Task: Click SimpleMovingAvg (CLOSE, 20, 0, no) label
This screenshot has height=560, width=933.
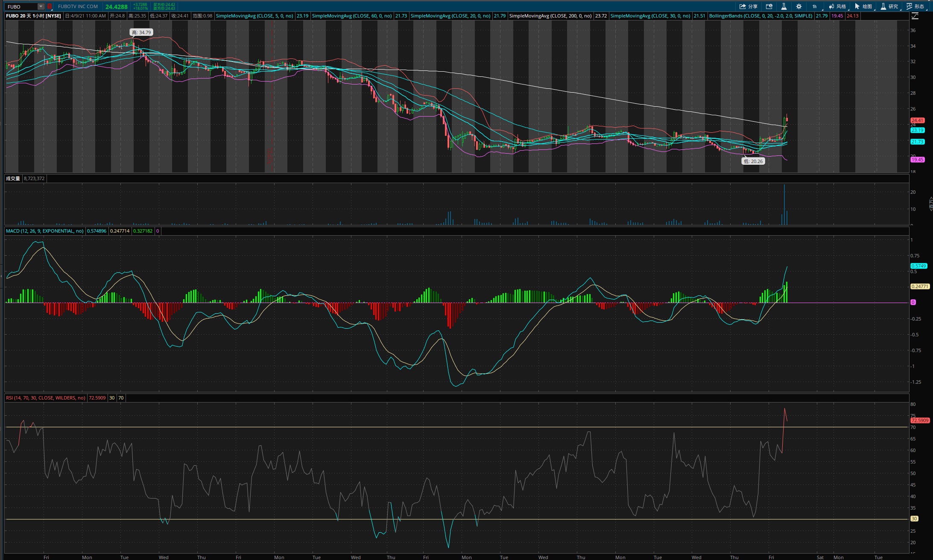Action: (450, 16)
